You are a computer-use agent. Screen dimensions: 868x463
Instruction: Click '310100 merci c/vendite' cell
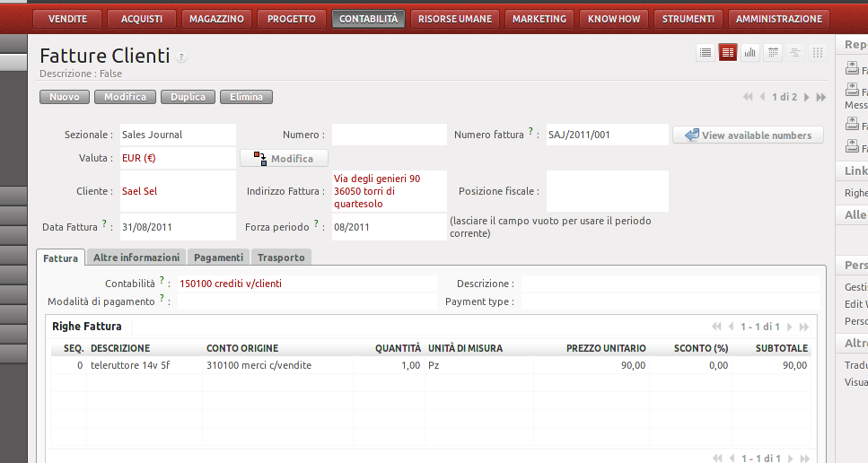pos(259,365)
